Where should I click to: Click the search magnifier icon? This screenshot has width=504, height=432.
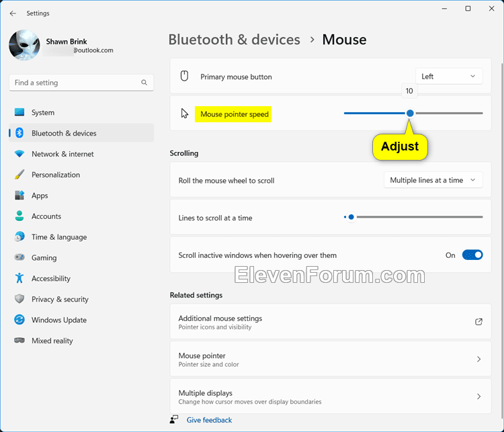144,83
